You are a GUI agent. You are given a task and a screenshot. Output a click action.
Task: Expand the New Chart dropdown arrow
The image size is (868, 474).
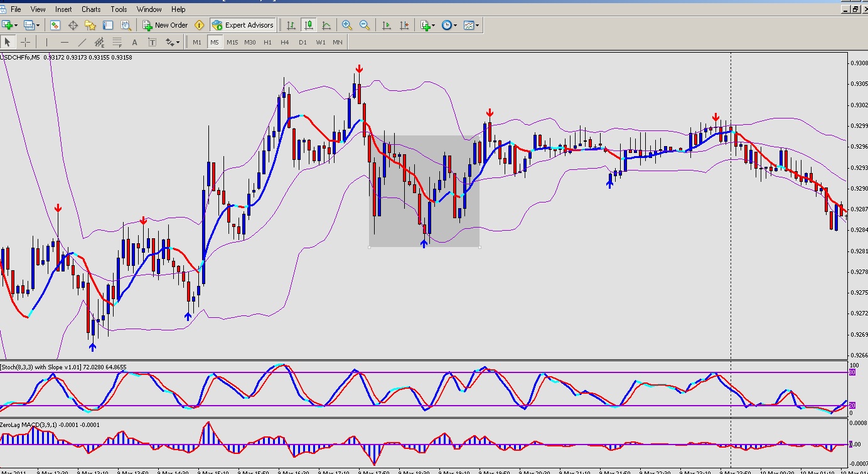(18, 25)
